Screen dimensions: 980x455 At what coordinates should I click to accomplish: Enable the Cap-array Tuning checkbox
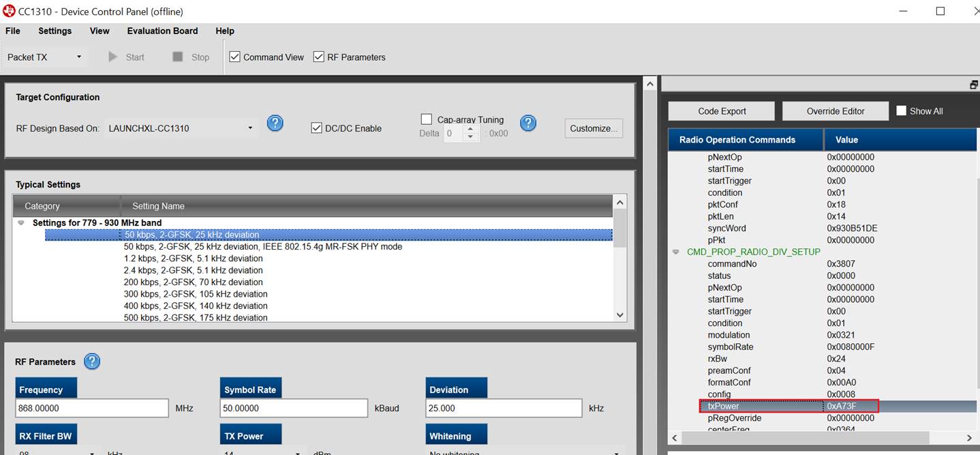pos(427,119)
